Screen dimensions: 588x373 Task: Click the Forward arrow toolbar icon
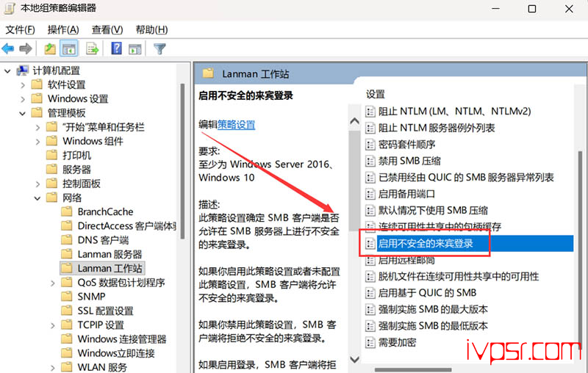tap(25, 49)
